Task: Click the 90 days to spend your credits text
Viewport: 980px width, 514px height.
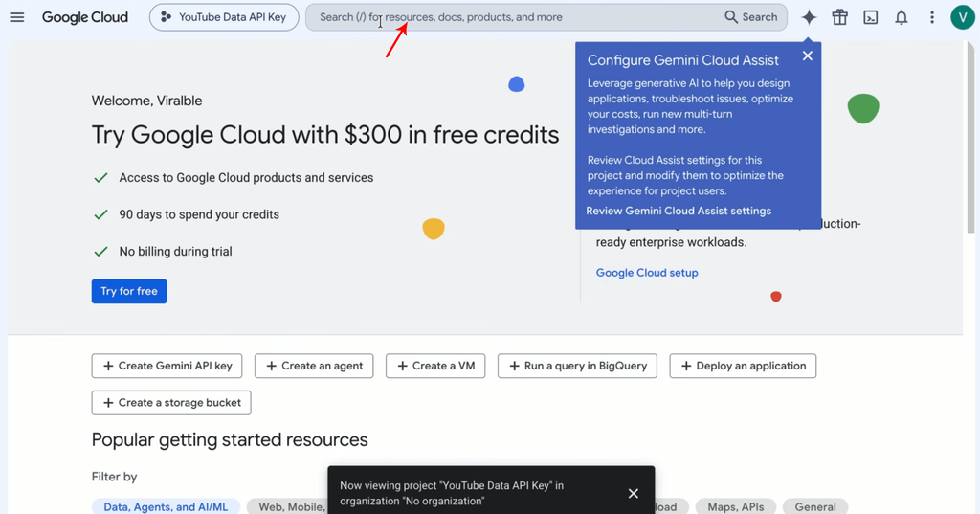Action: (199, 214)
